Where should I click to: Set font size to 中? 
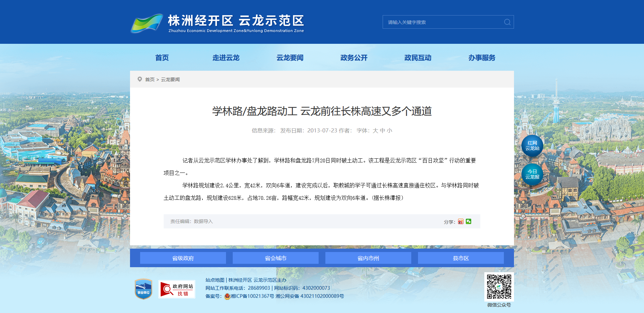coord(382,131)
